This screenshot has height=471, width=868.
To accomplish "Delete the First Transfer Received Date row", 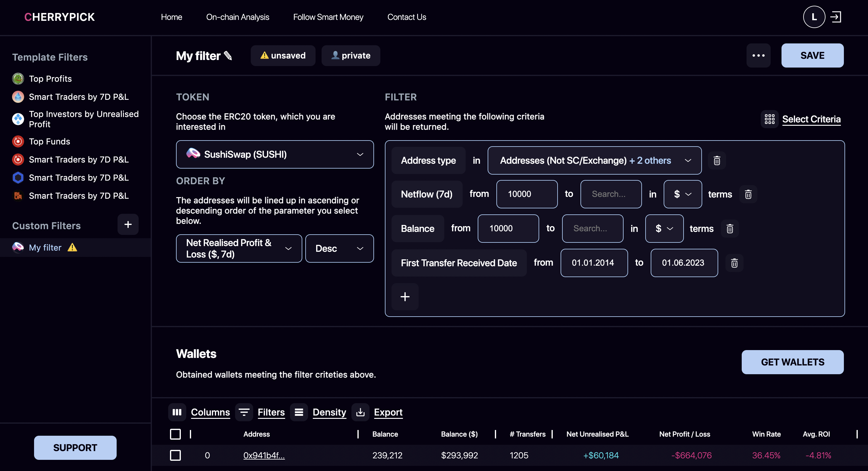I will click(x=734, y=263).
